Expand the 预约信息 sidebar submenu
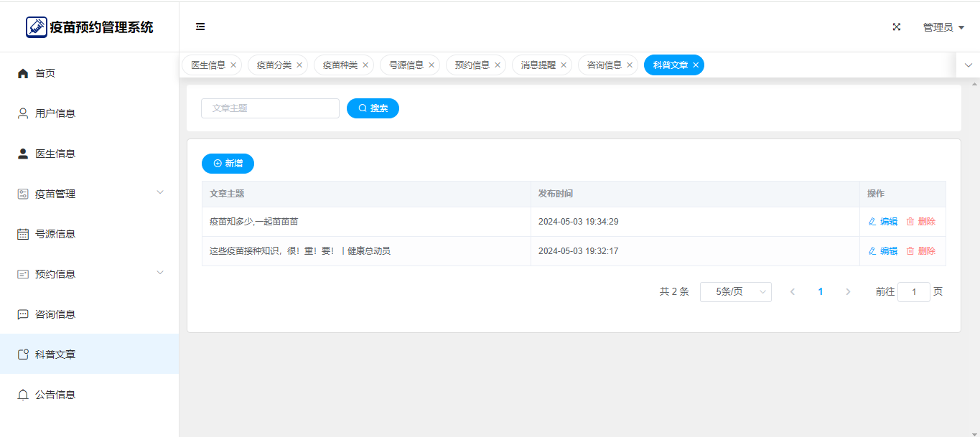Viewport: 980px width, 437px height. (x=89, y=274)
